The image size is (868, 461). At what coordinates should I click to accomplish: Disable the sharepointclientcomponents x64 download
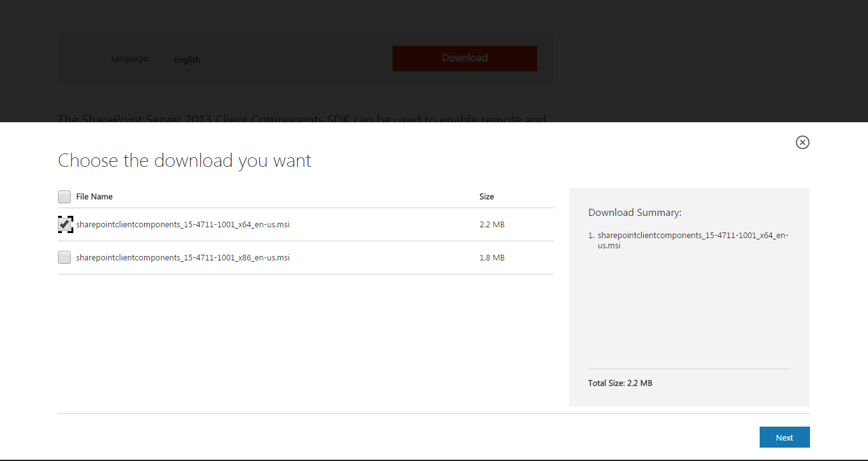click(x=64, y=224)
